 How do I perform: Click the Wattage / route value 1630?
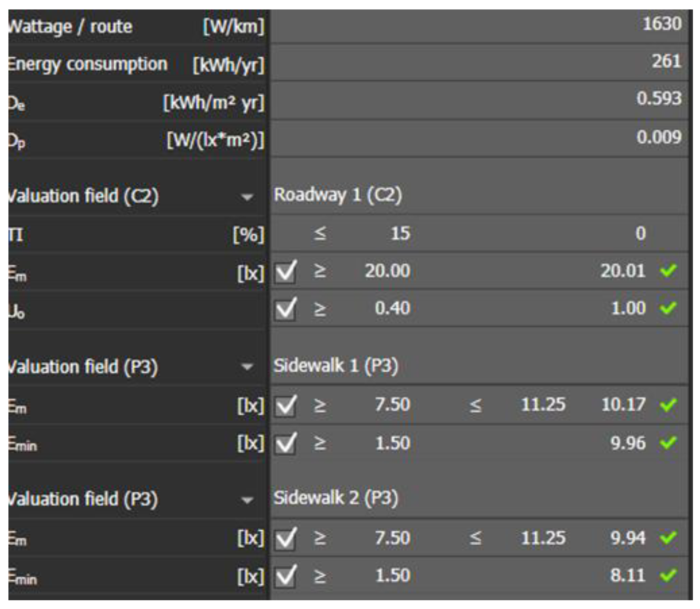662,24
